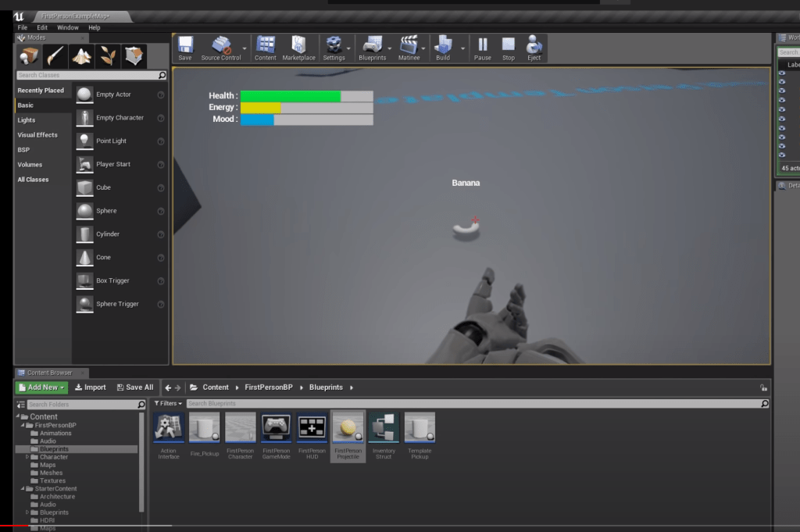Open the Geometry Editing mode icon
The width and height of the screenshot is (800, 532).
[134, 55]
